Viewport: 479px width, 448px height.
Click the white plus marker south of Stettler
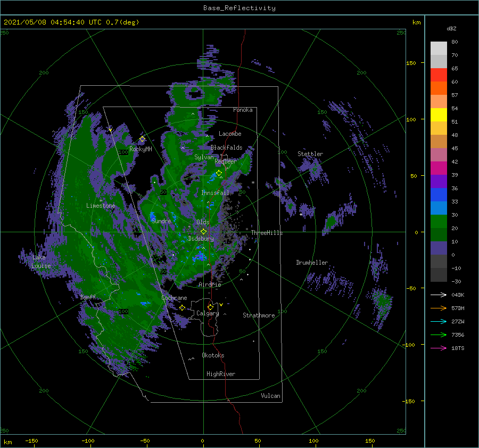tap(301, 214)
